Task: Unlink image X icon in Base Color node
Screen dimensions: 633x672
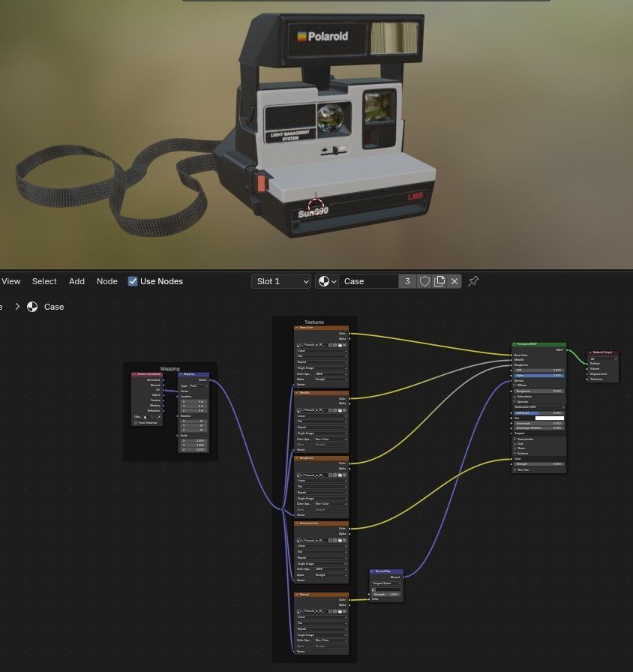Action: tap(344, 345)
